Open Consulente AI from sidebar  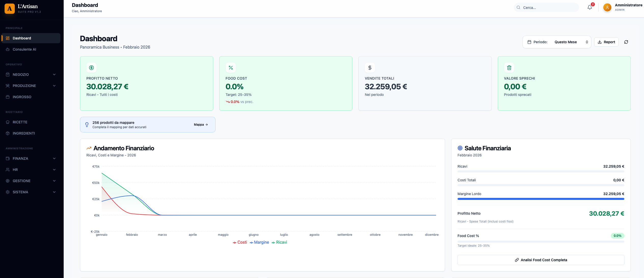(x=24, y=49)
